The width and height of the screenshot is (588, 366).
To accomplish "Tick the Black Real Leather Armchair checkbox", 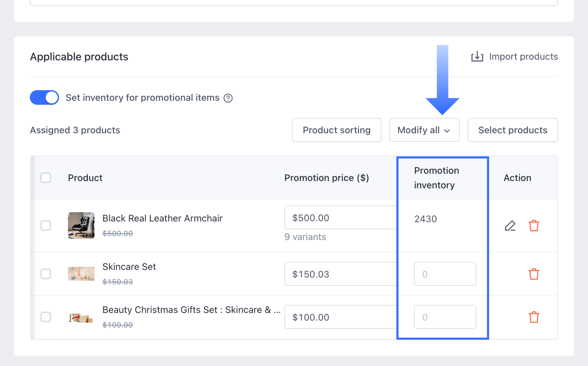I will pyautogui.click(x=46, y=225).
